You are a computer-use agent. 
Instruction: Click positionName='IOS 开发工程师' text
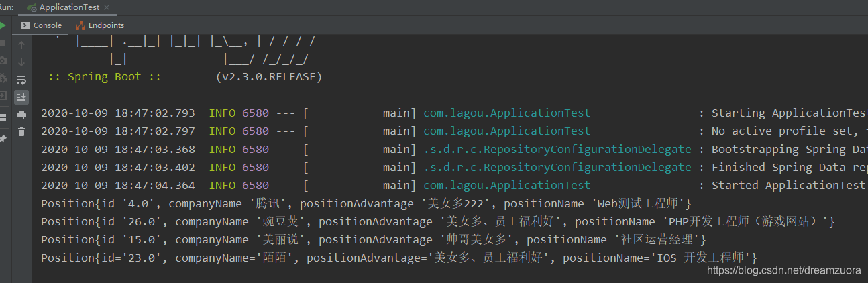(657, 258)
